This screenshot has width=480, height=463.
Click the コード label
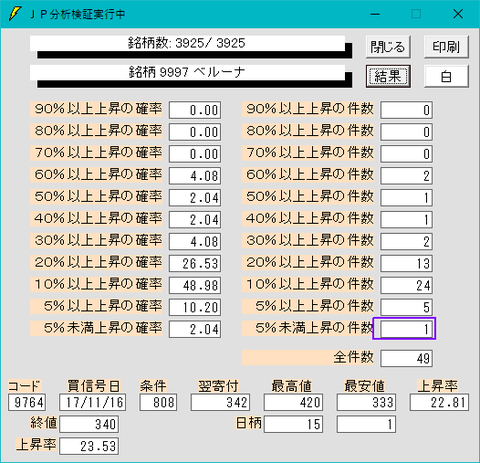pyautogui.click(x=25, y=386)
